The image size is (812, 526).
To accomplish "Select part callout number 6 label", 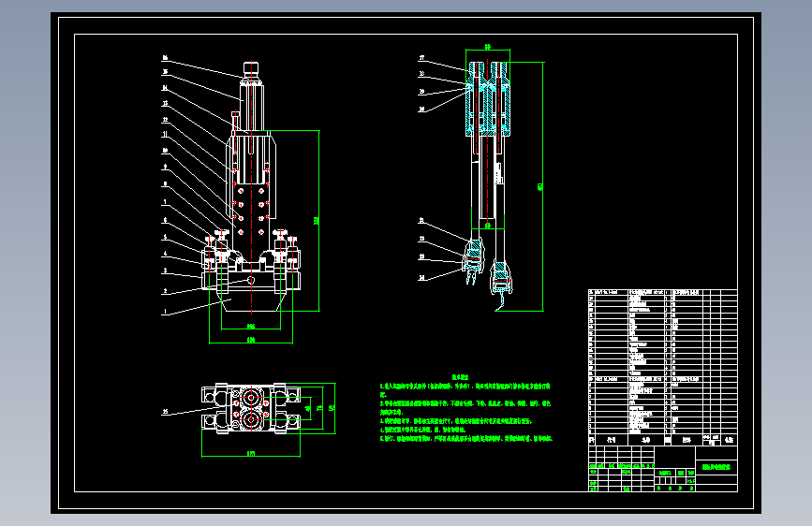I will pos(165,220).
